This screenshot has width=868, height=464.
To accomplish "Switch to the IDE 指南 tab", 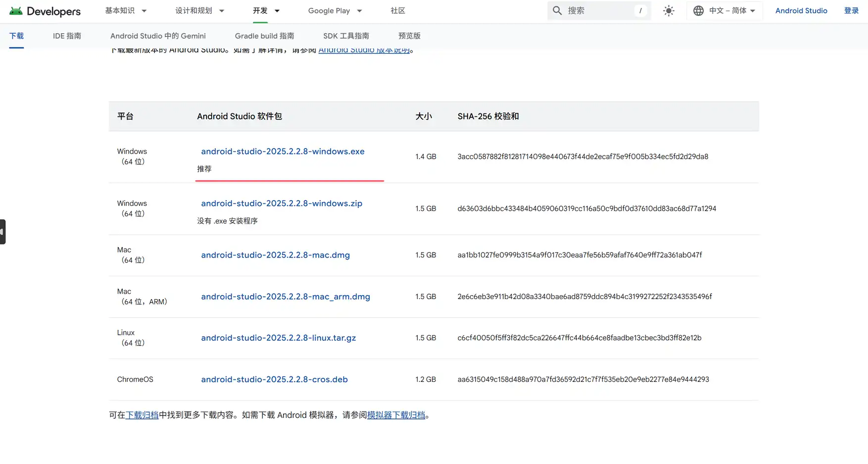I will (x=67, y=36).
